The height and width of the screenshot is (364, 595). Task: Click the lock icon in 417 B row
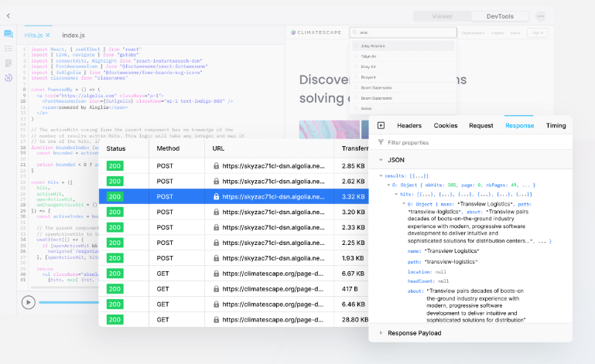[x=217, y=289]
